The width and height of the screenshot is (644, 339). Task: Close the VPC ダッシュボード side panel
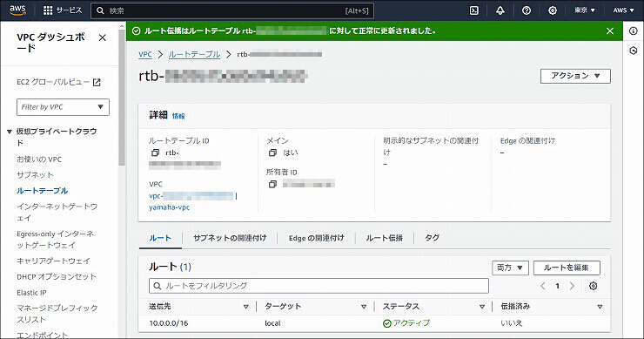point(103,37)
